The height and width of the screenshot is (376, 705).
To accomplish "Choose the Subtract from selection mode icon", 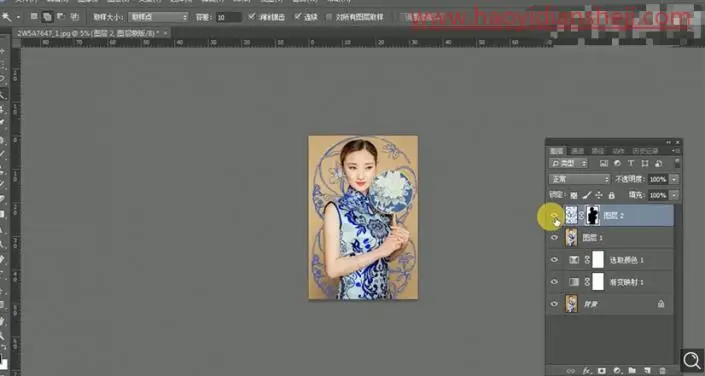I will pos(61,17).
